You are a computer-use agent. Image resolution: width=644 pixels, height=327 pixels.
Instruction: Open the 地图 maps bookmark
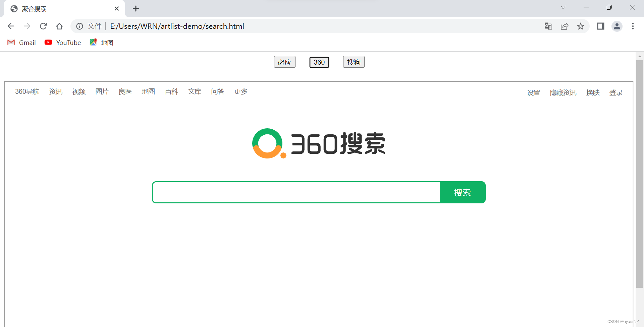[102, 43]
